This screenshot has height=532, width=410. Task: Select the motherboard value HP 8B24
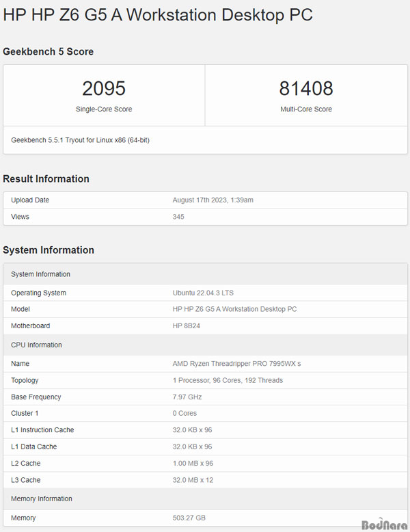click(x=186, y=325)
